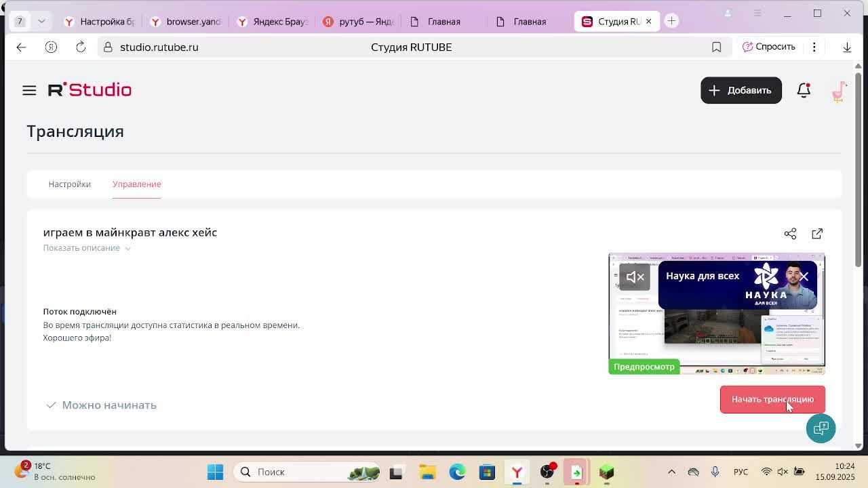Click the Предпросмотр label
Screen dimensions: 868x488
point(644,367)
